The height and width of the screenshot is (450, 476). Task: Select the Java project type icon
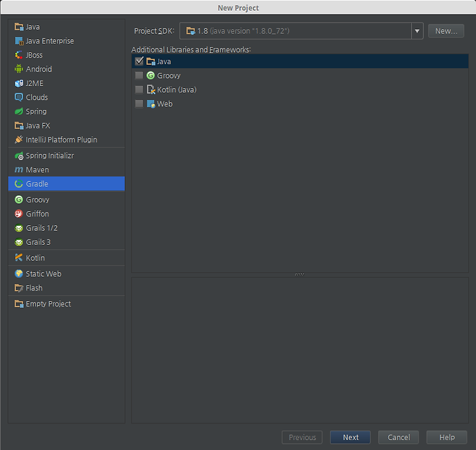pyautogui.click(x=19, y=26)
